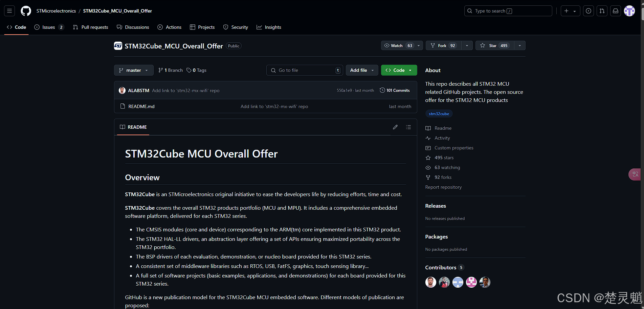Select the README tab header
Screen dimensions: 644x309
(133, 127)
